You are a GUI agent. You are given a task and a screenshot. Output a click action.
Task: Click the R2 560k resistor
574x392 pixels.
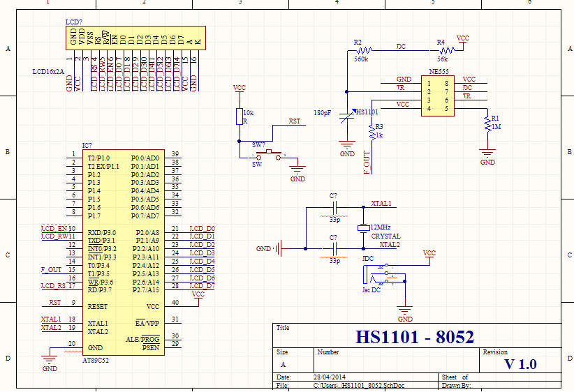[365, 50]
